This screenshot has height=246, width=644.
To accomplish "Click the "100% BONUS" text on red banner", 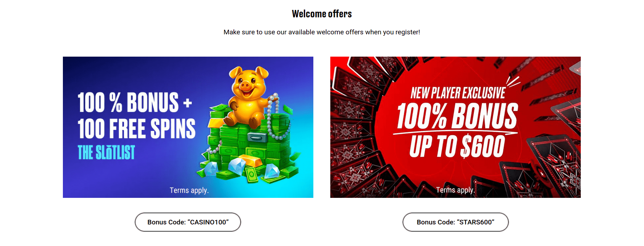I will coord(457,116).
